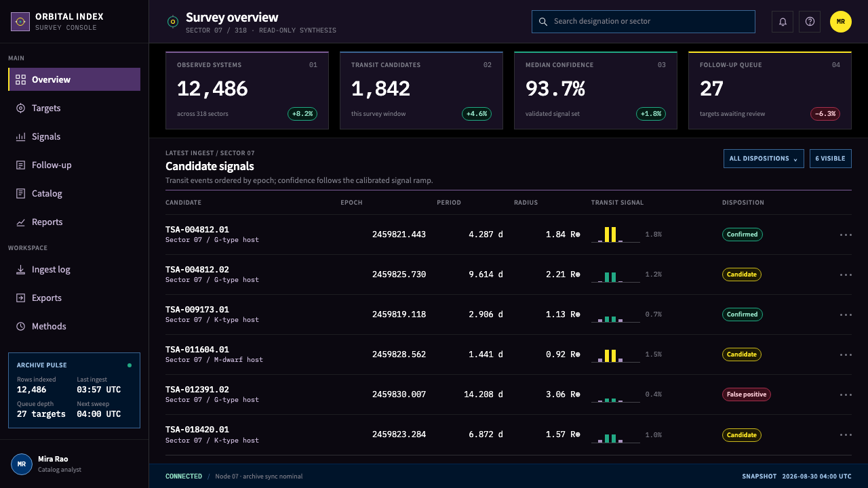Click the Signals bar chart icon
The image size is (868, 488).
point(20,137)
